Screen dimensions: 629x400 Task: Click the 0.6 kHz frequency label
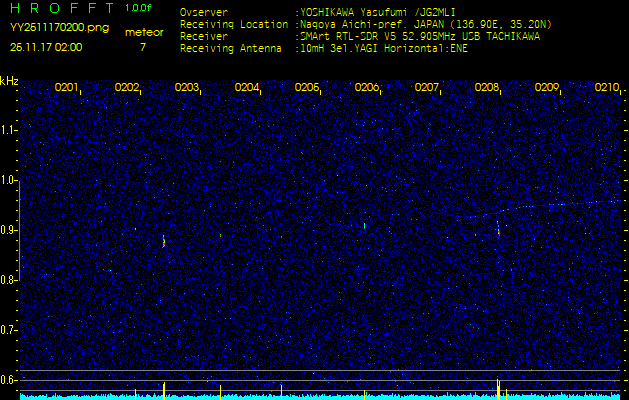[7, 380]
